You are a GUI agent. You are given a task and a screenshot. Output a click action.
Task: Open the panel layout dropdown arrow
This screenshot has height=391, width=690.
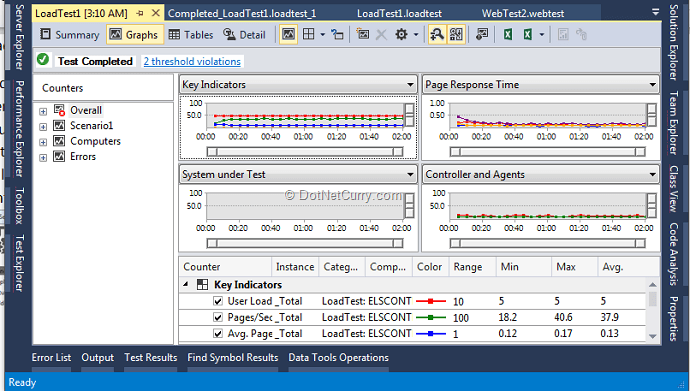click(323, 34)
